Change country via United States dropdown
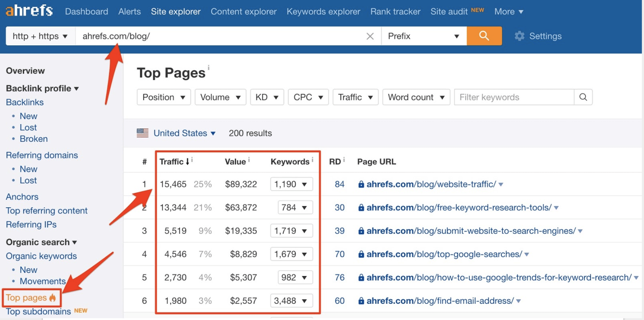 click(184, 133)
